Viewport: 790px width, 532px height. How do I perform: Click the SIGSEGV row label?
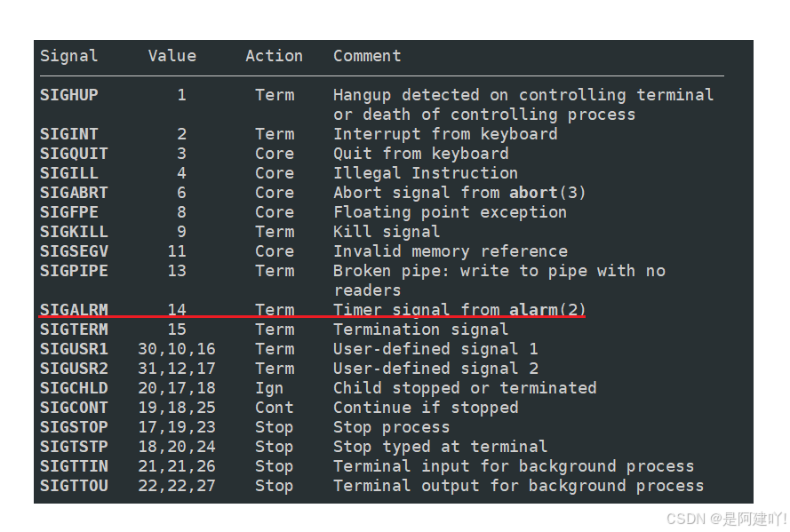74,251
